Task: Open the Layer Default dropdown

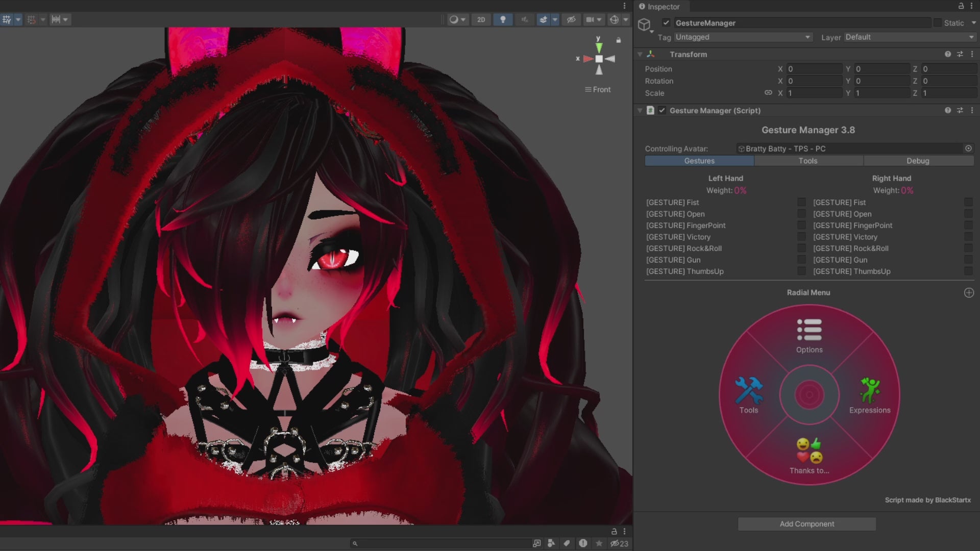Action: (x=910, y=37)
